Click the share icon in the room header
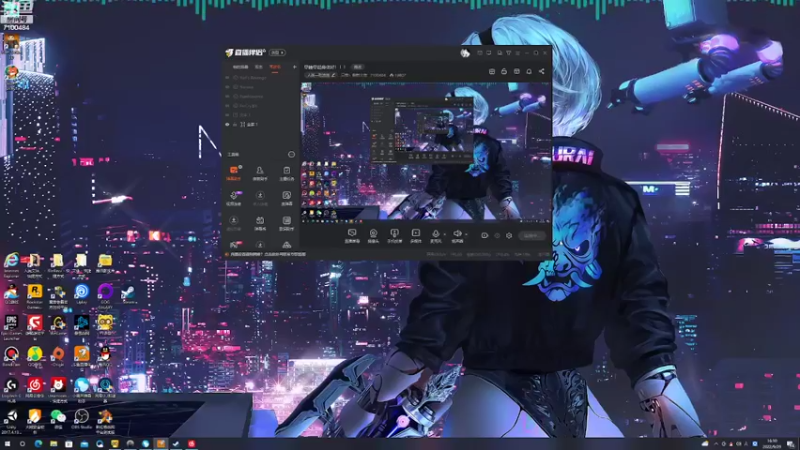Viewport: 800px width, 450px height. pos(541,71)
